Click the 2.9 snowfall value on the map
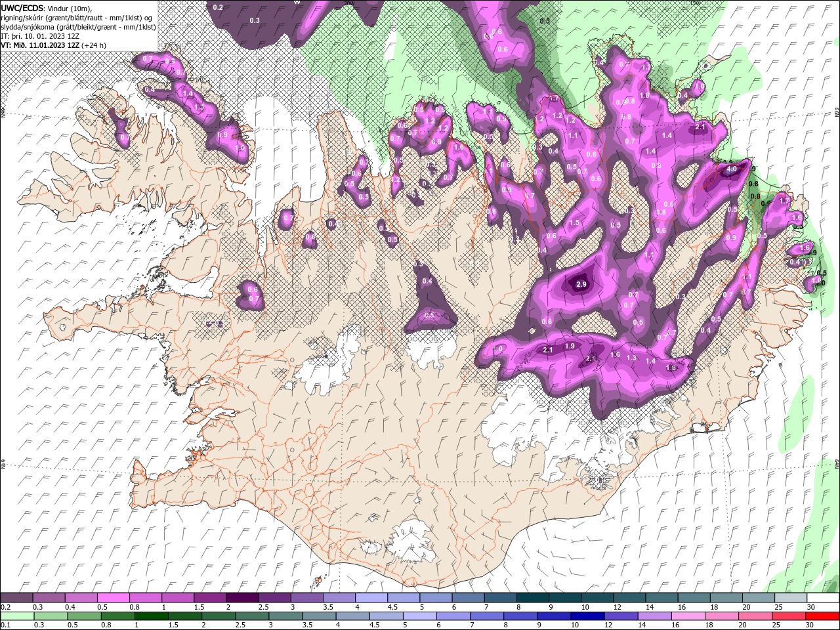 (581, 284)
